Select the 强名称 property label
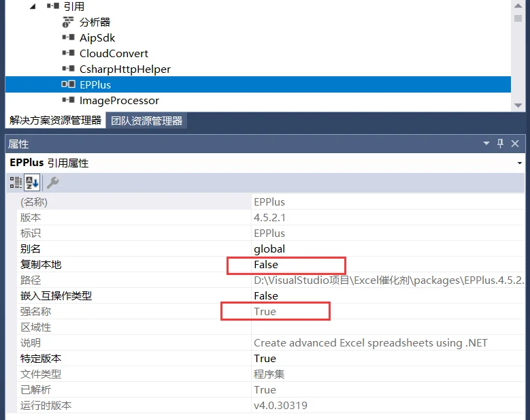 click(36, 312)
